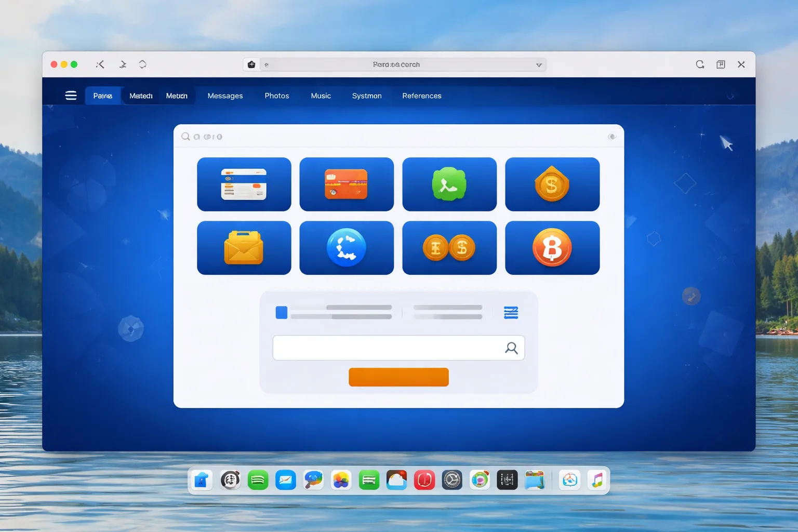Open the Systmon menu item
The height and width of the screenshot is (532, 798).
(367, 96)
